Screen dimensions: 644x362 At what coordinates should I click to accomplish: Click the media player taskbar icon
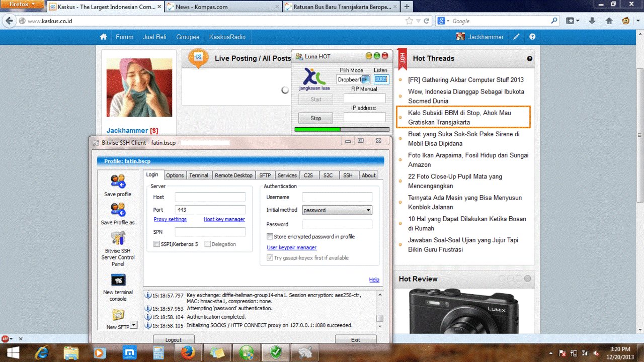(100, 352)
